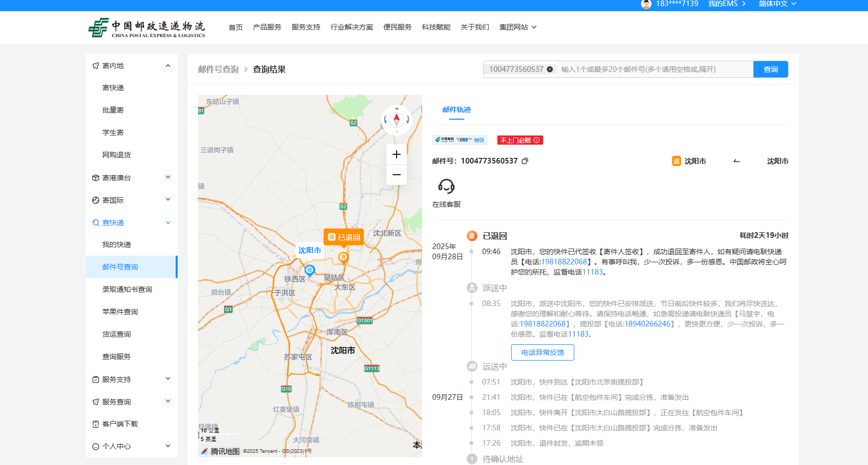Expand the 寄港澳台 sidebar section

(167, 177)
